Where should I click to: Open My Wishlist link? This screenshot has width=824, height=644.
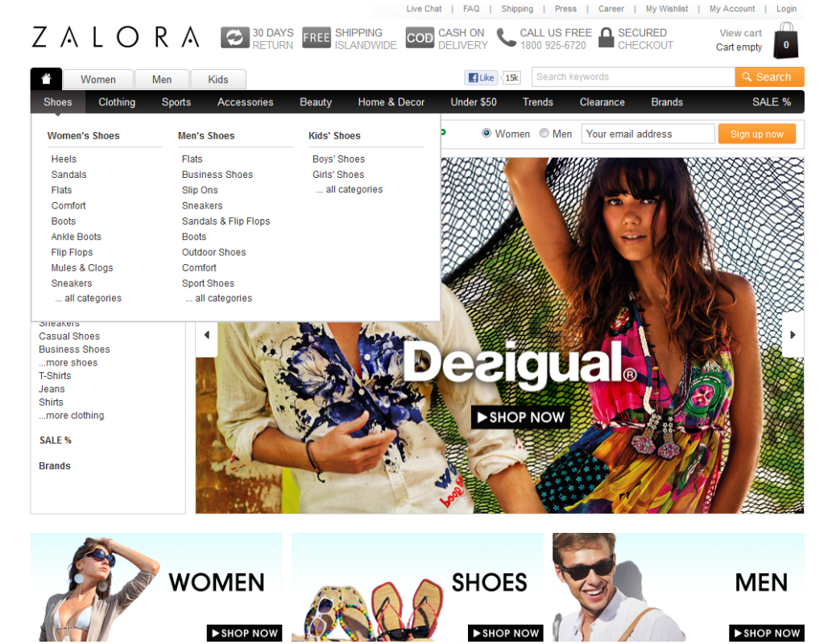666,9
